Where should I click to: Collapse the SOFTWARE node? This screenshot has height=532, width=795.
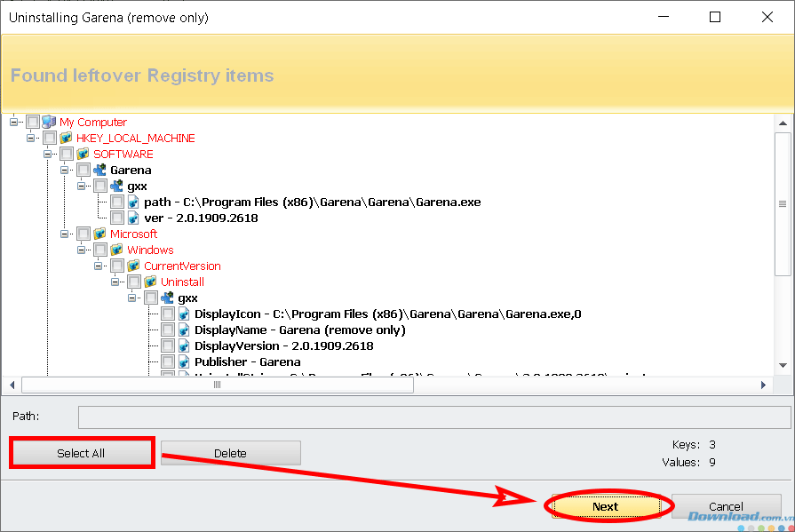point(48,154)
